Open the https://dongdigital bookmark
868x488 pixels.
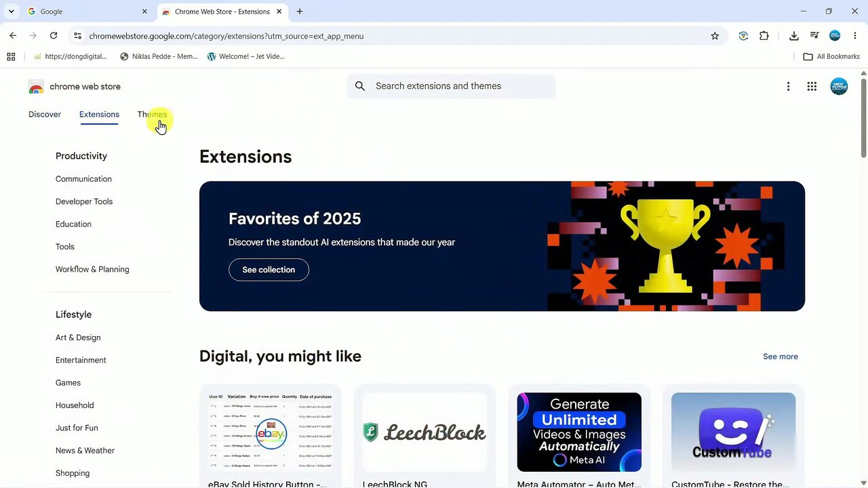(70, 56)
